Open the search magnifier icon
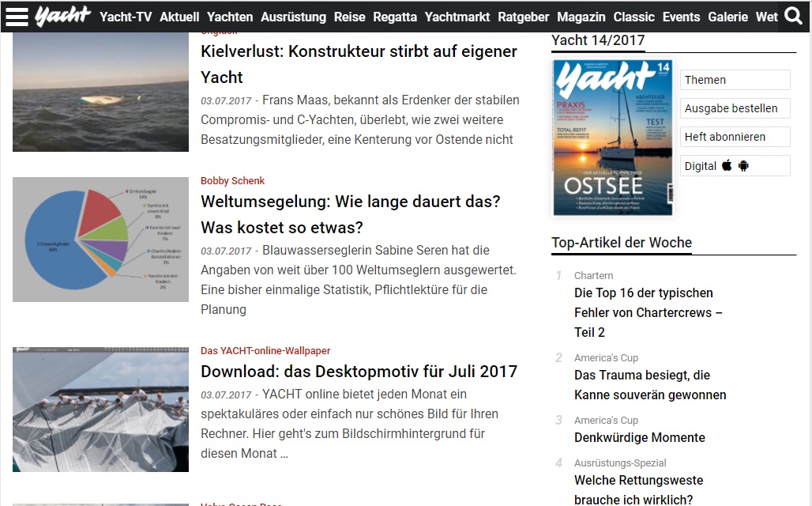Screen dimensions: 812x506 pos(793,16)
